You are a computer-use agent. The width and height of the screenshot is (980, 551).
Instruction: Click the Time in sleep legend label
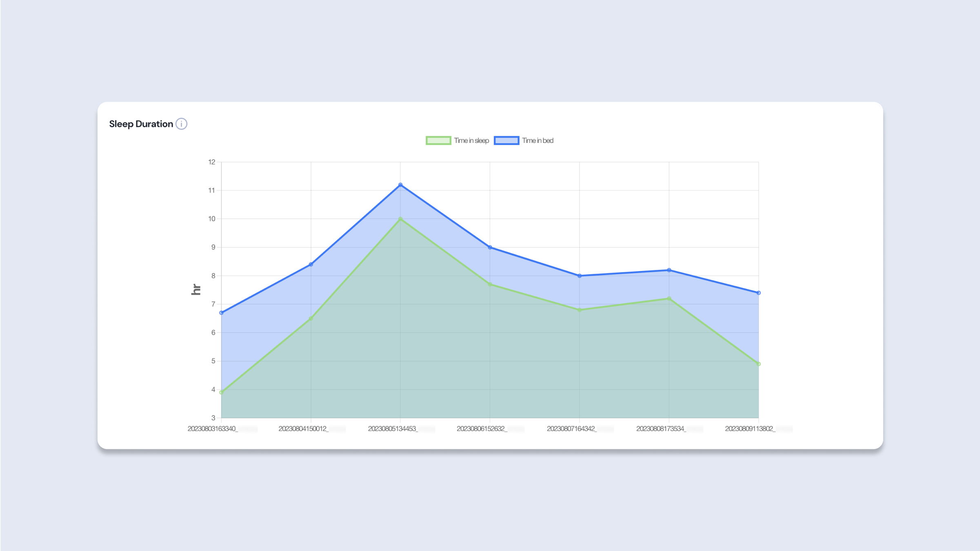[471, 140]
